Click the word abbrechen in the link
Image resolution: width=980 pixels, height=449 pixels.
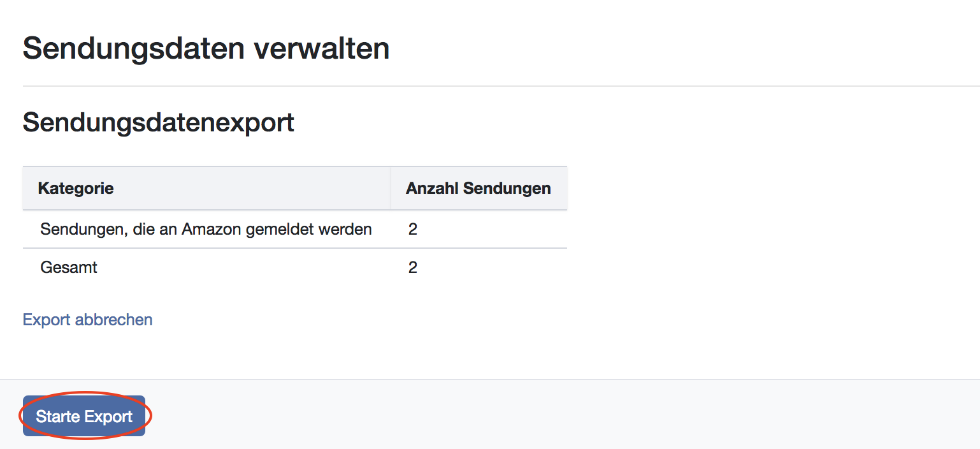113,320
